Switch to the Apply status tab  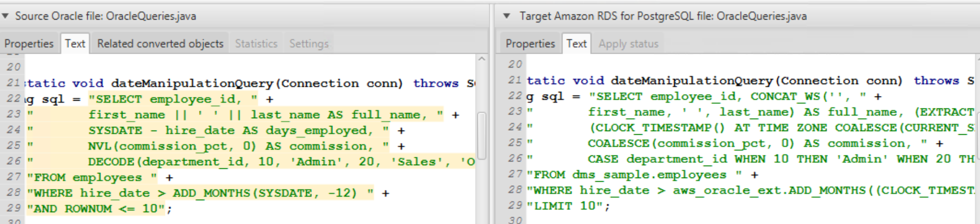pos(628,44)
